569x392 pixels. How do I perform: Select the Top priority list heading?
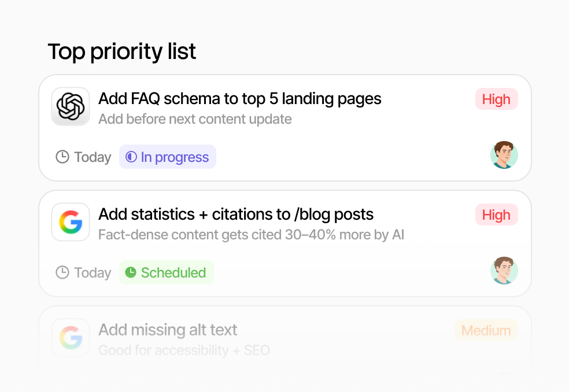122,51
